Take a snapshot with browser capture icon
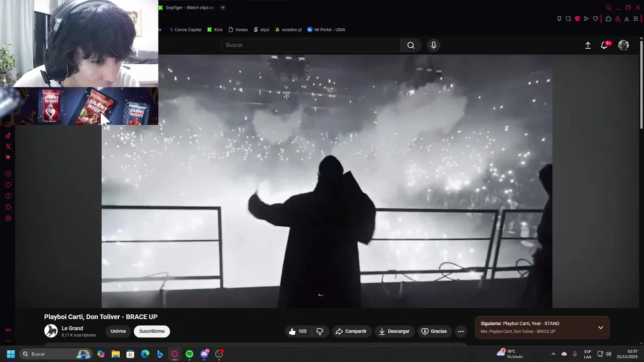 click(x=568, y=19)
